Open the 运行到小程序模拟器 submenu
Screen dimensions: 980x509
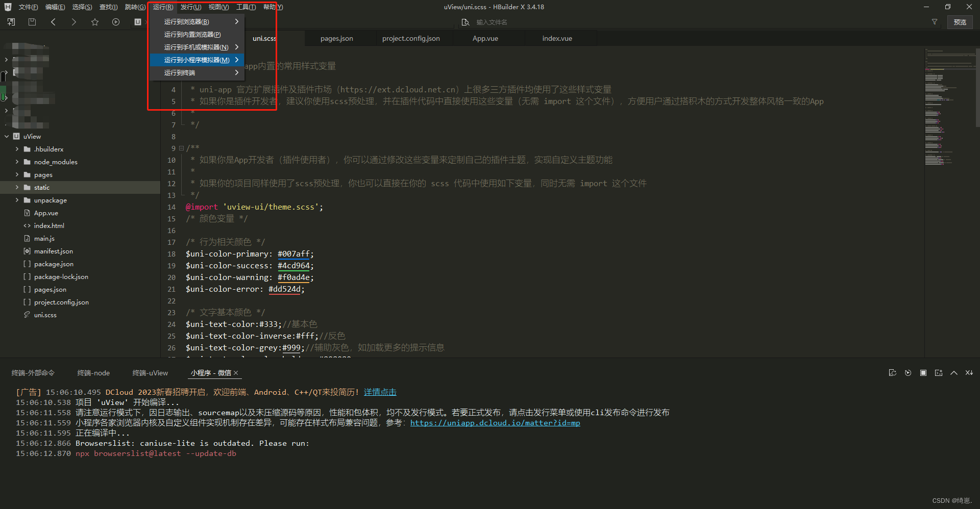[197, 60]
